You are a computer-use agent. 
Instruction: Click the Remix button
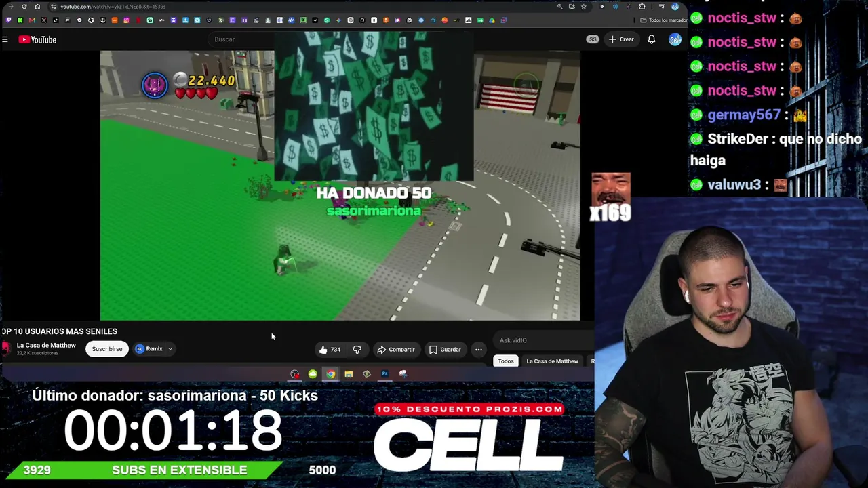(149, 349)
